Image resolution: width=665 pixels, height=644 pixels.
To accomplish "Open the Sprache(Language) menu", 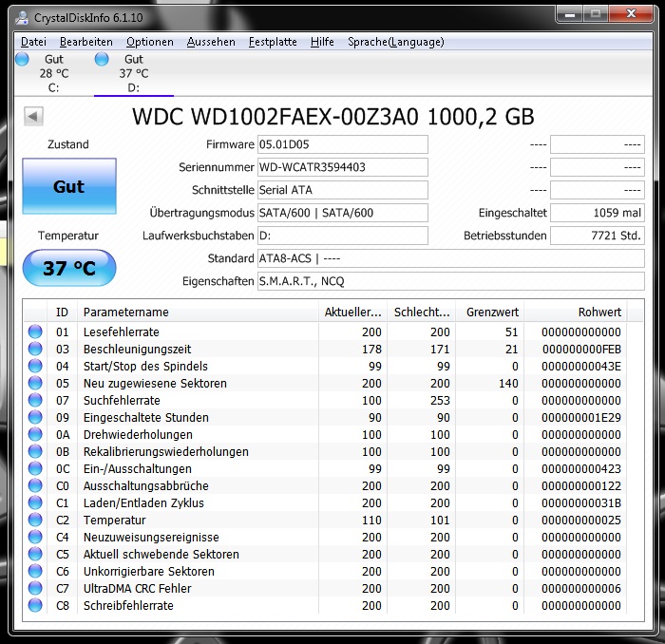I will coord(396,42).
